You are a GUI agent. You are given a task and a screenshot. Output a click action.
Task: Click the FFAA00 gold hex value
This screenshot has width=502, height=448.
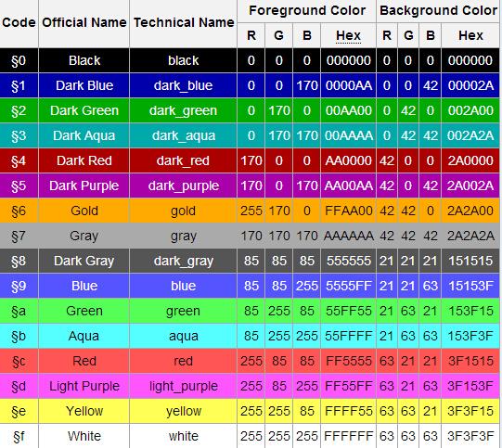click(348, 211)
